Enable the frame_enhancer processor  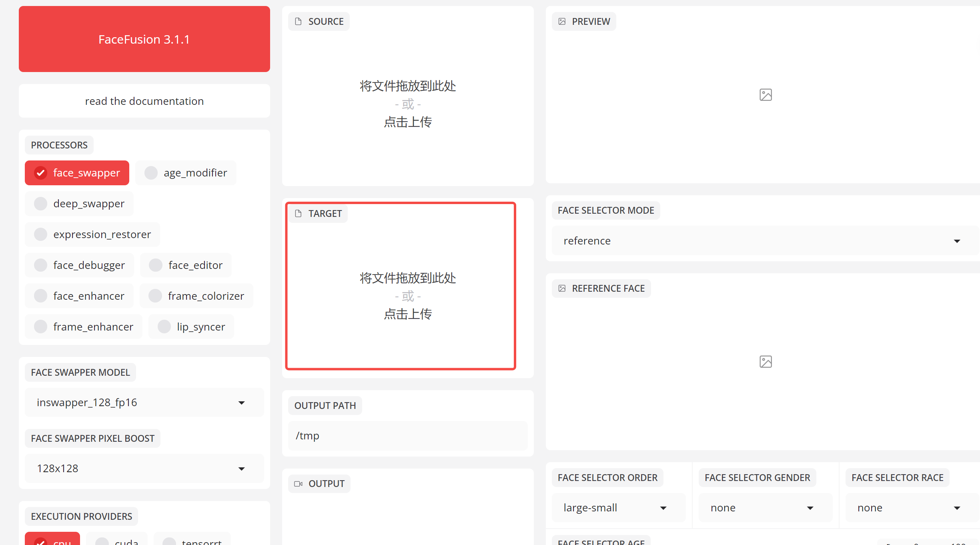pos(84,327)
